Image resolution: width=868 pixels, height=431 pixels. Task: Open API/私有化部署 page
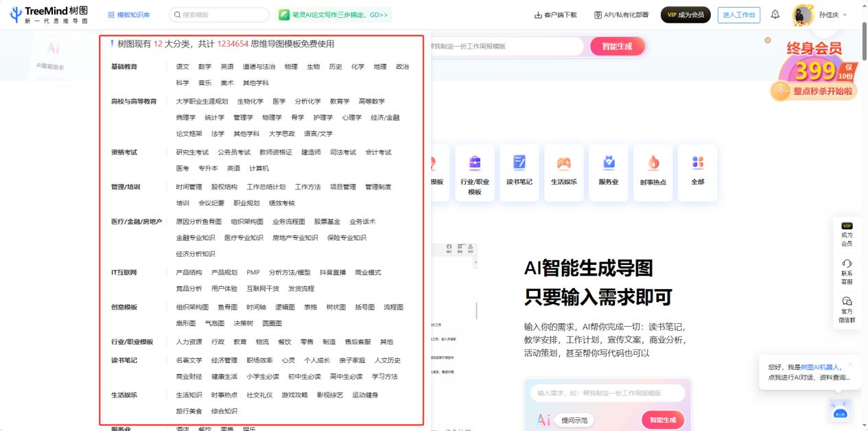[622, 14]
